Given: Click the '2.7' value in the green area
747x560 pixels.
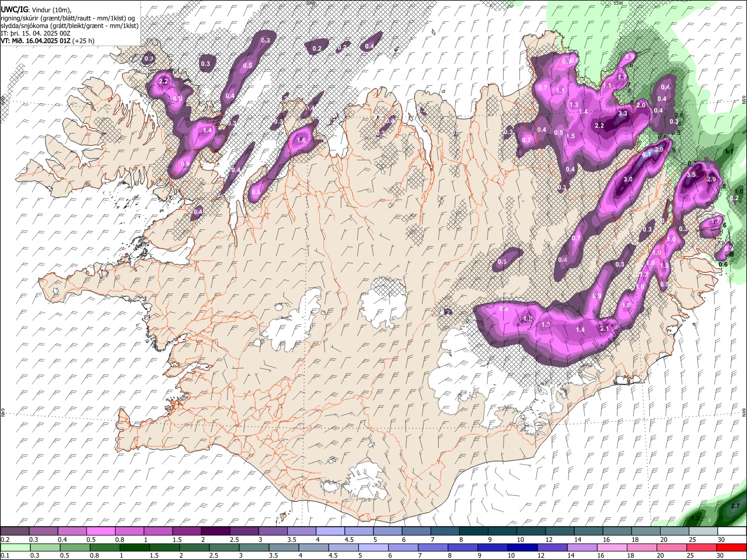Looking at the screenshot, I should click(x=735, y=506).
